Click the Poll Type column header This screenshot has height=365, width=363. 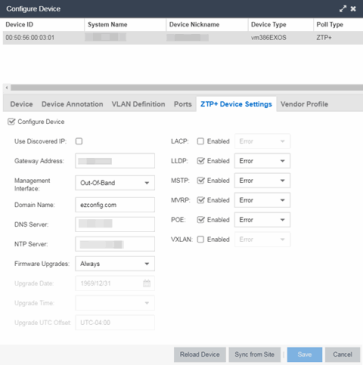(338, 25)
